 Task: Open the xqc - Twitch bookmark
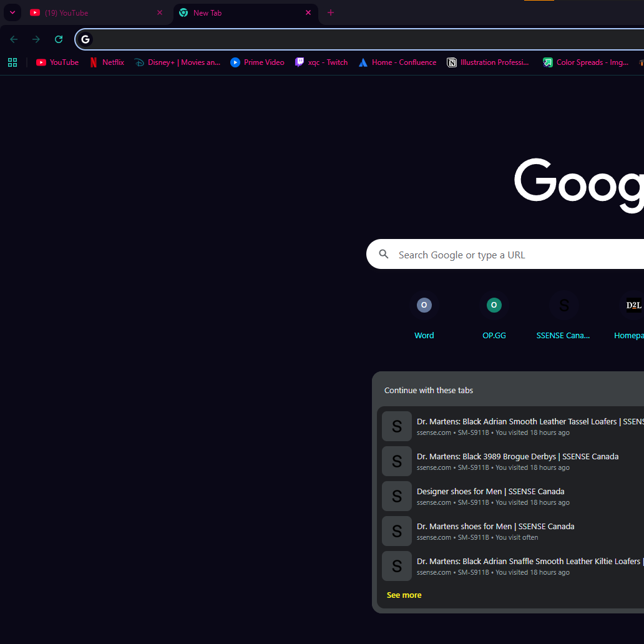pyautogui.click(x=321, y=62)
